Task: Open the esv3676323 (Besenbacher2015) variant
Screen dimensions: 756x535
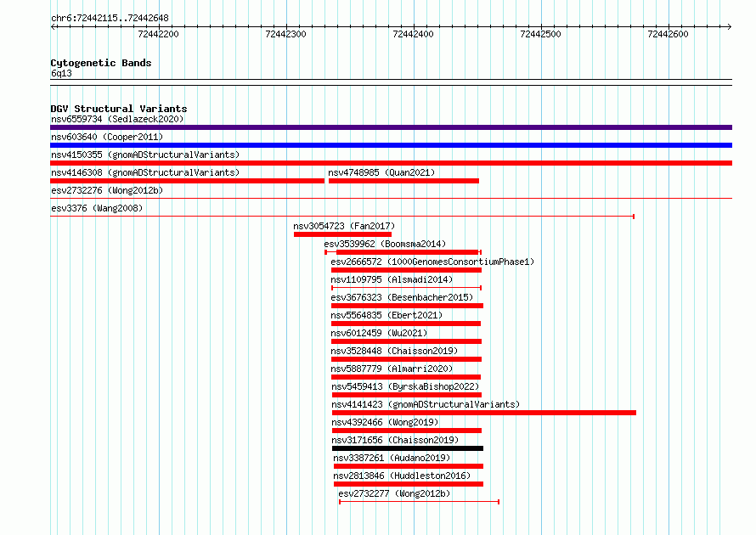Action: tap(407, 306)
